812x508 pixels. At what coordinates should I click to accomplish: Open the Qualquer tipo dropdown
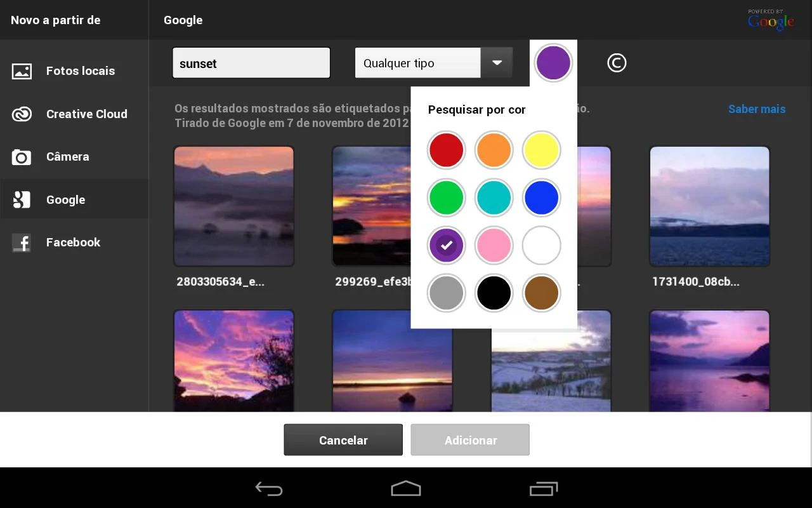click(x=417, y=63)
